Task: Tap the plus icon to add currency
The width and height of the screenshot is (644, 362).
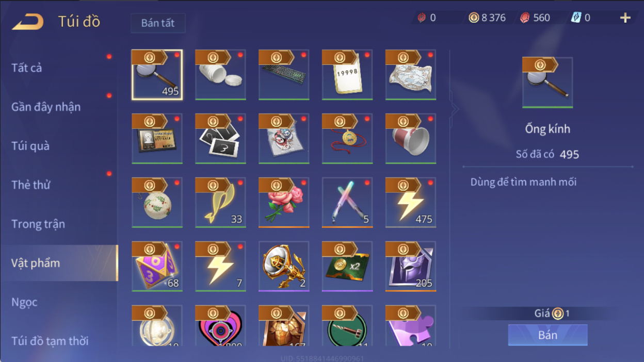Action: 625,18
